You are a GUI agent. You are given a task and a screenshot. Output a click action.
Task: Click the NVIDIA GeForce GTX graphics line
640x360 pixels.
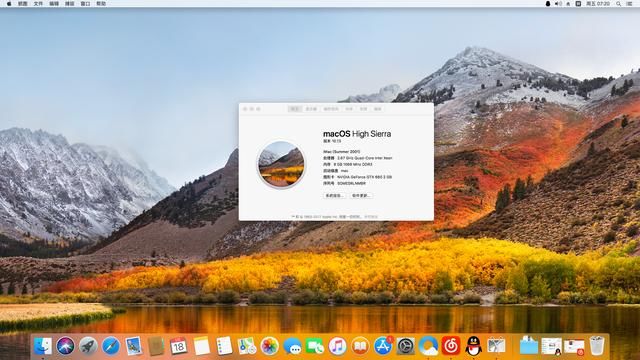[x=358, y=177]
